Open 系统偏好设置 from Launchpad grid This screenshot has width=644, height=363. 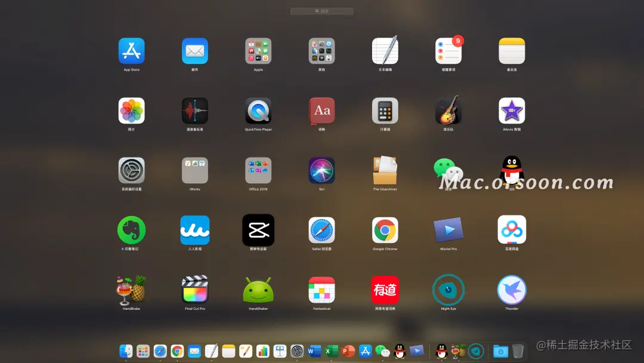pos(131,170)
